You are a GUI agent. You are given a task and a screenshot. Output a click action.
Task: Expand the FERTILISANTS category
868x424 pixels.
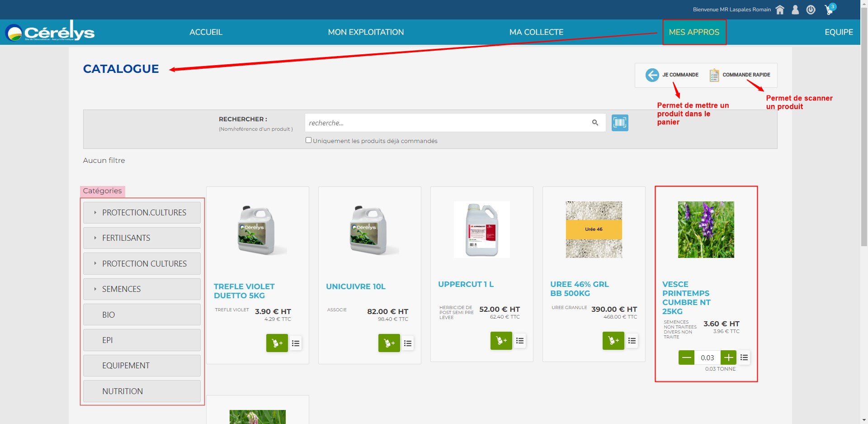pyautogui.click(x=142, y=238)
